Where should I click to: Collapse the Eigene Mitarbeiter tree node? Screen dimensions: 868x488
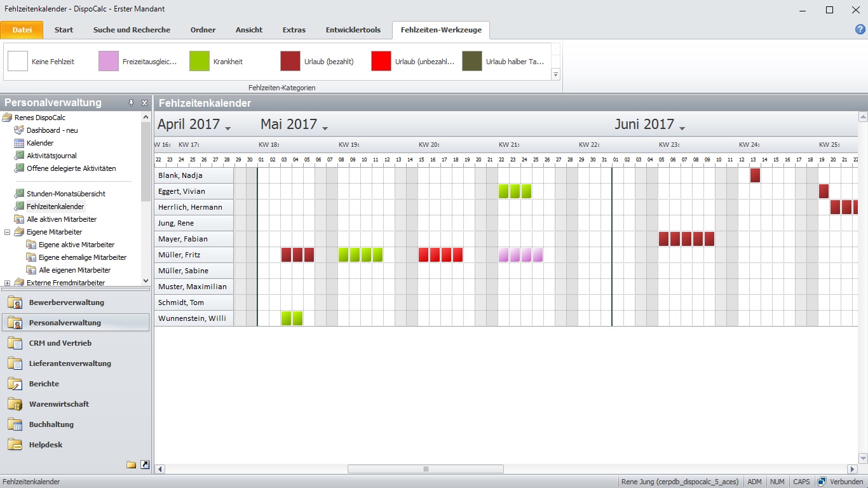(8, 232)
